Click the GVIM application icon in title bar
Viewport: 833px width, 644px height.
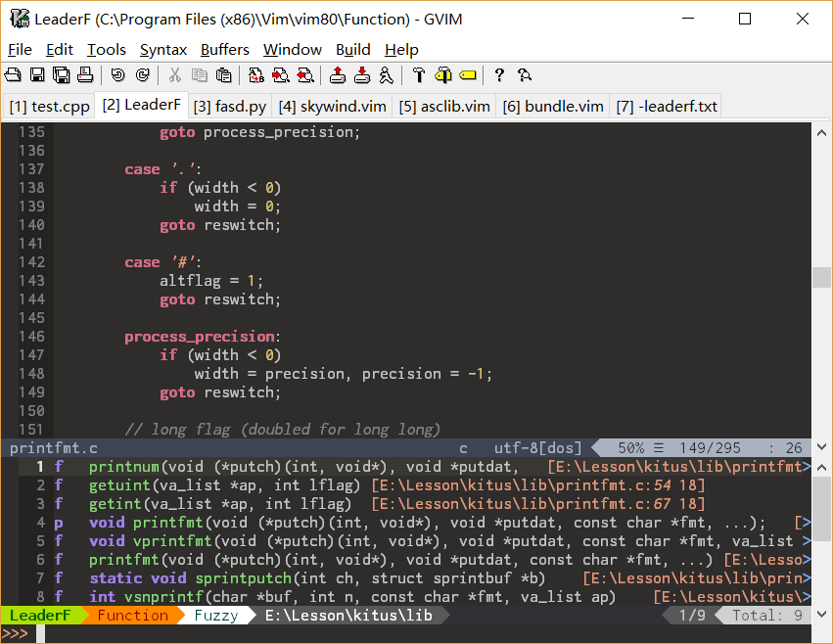20,19
